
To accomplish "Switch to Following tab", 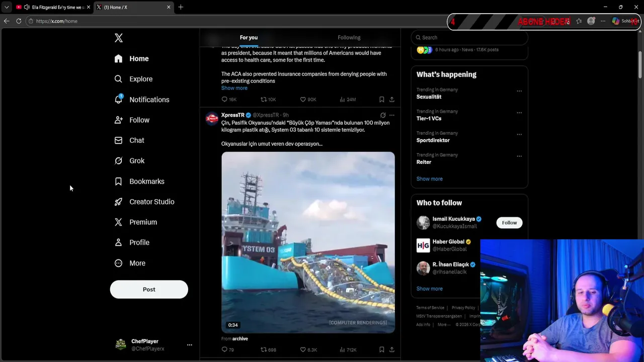I will coord(349,38).
